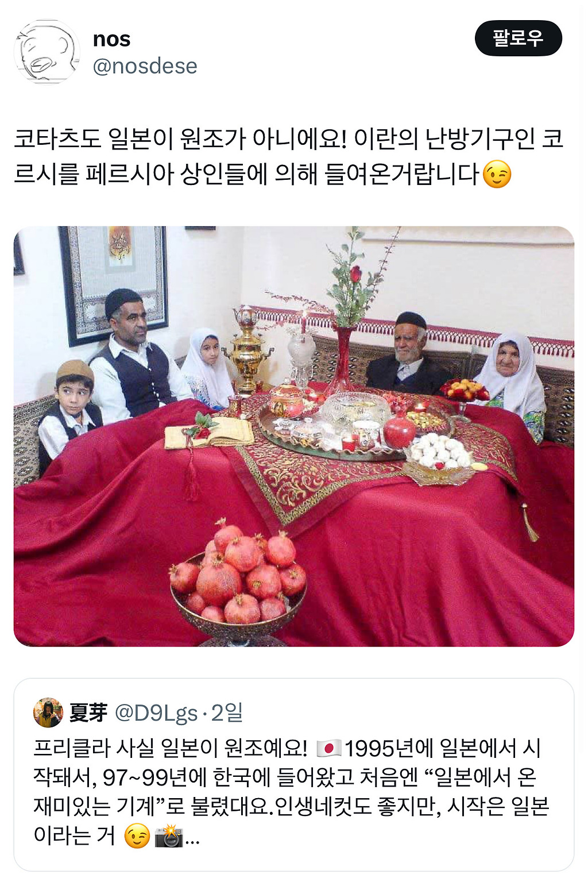This screenshot has height=878, width=588.
Task: Click the main tweet text about 코타츠
Action: click(x=289, y=156)
